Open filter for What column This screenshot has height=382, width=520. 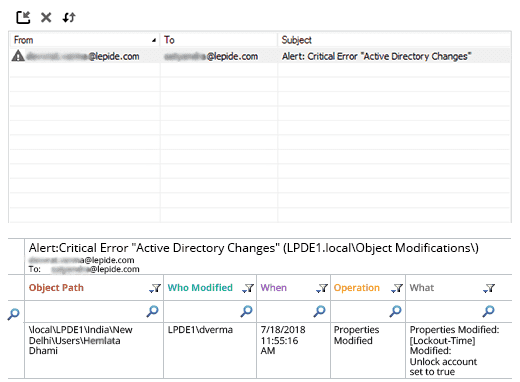tap(489, 288)
